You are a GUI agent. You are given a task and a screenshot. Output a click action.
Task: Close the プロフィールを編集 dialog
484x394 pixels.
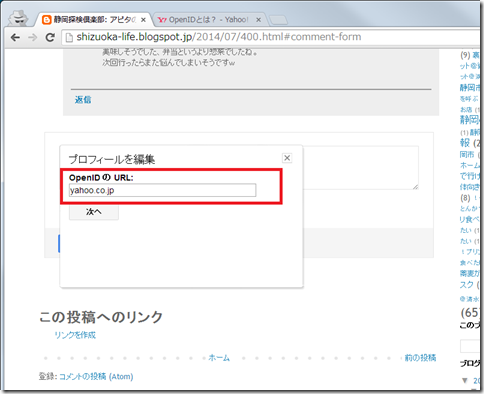287,158
